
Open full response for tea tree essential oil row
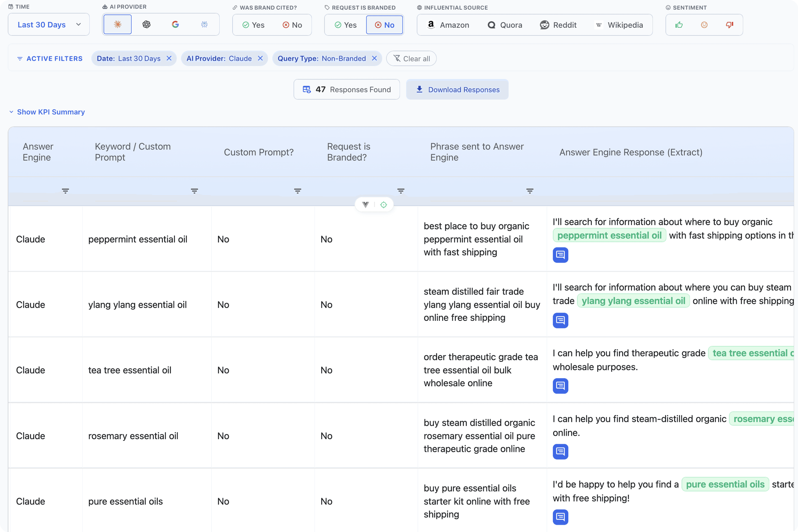pyautogui.click(x=561, y=386)
